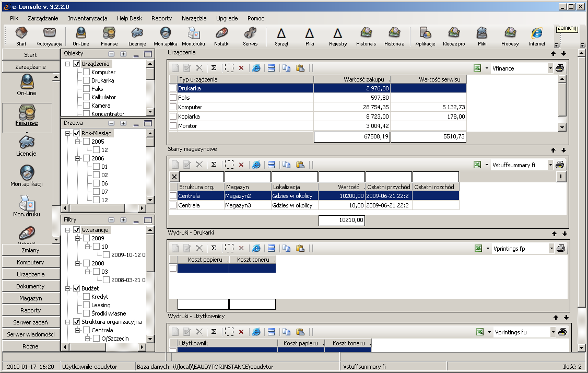Open the Vstuffsummary fi dropdown

(x=550, y=165)
